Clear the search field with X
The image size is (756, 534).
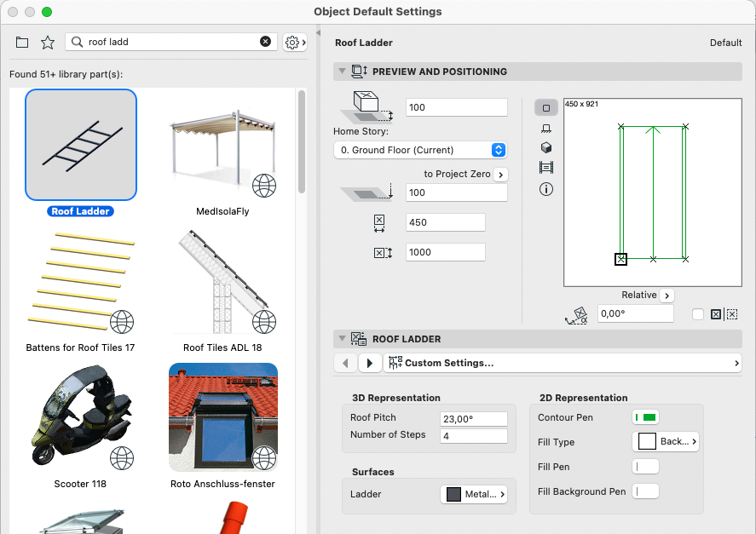(265, 42)
